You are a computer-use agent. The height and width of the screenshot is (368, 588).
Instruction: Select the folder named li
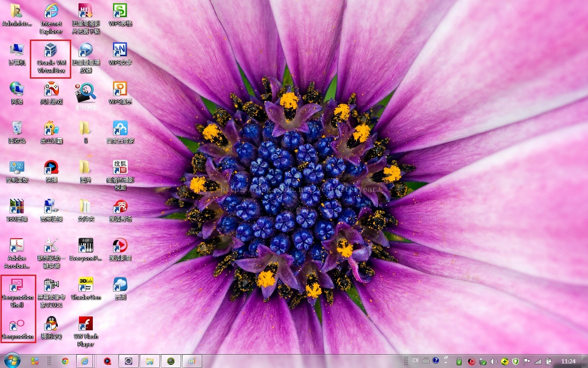click(x=85, y=132)
